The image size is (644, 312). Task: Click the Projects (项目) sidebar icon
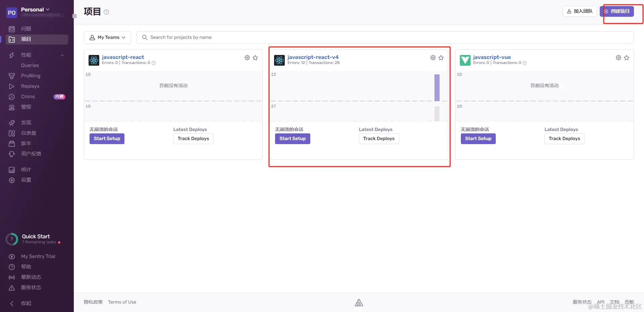tap(12, 40)
